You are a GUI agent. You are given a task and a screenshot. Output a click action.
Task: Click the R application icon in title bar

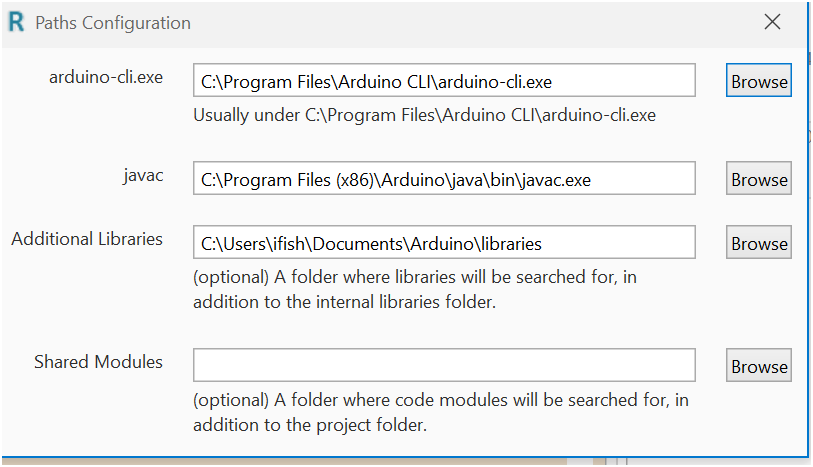point(16,22)
